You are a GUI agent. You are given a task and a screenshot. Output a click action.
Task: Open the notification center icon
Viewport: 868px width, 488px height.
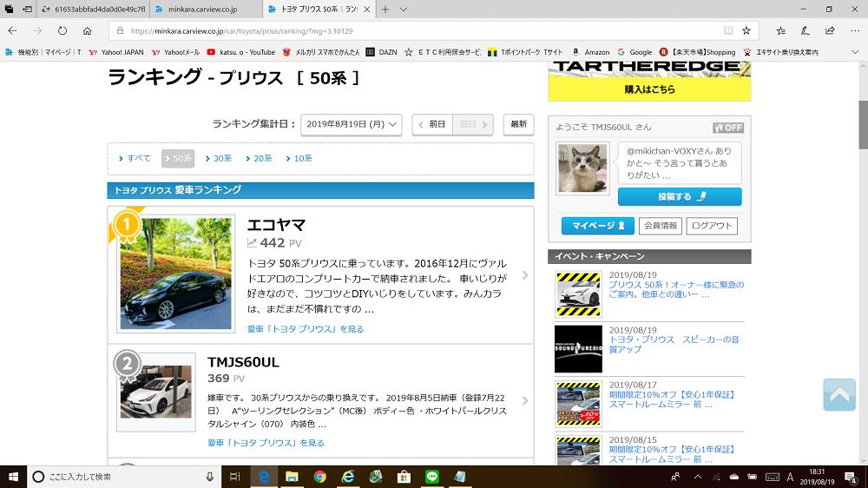coord(852,477)
